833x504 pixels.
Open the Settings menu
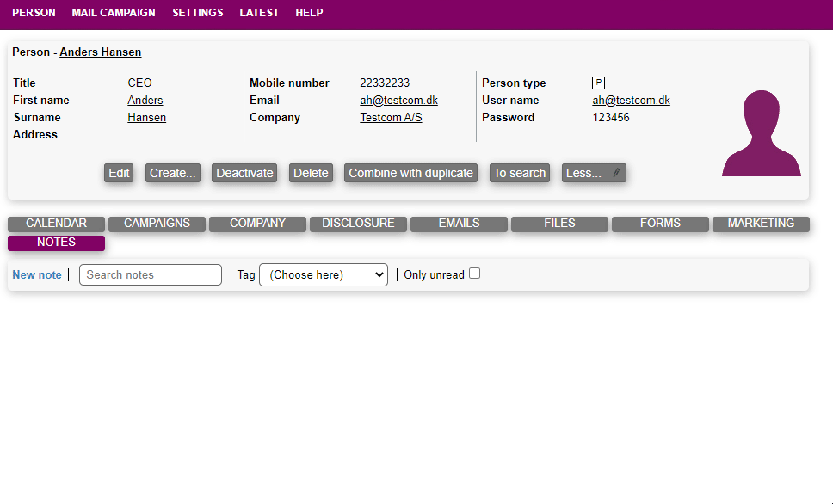tap(197, 13)
